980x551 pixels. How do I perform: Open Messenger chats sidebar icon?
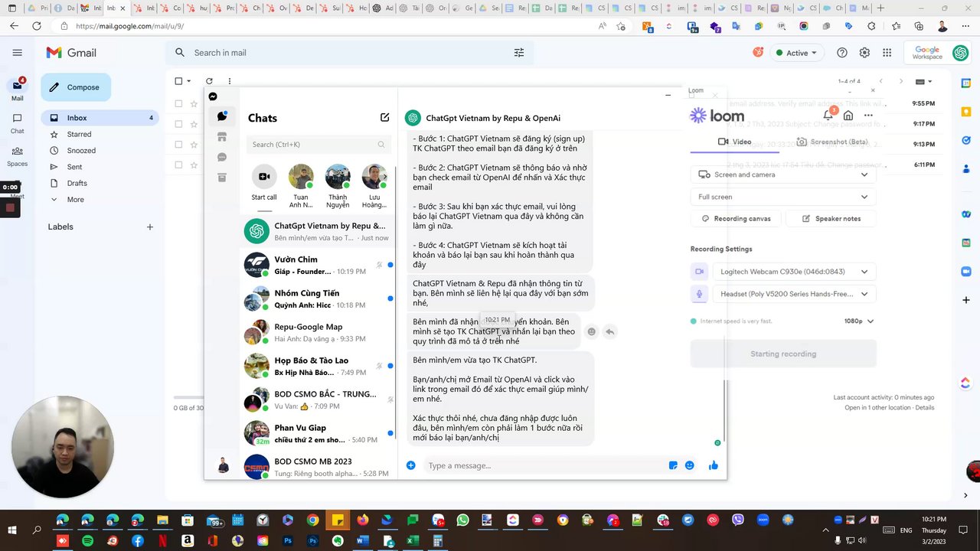pyautogui.click(x=222, y=116)
